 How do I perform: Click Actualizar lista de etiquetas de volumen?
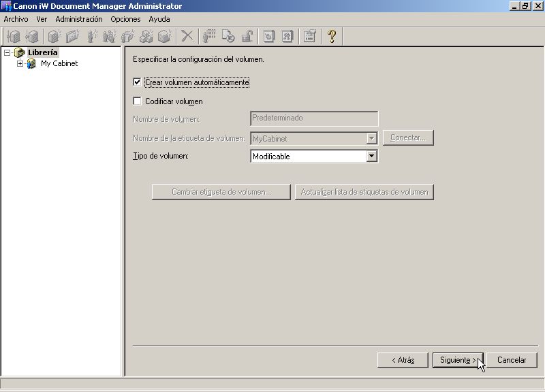click(364, 192)
